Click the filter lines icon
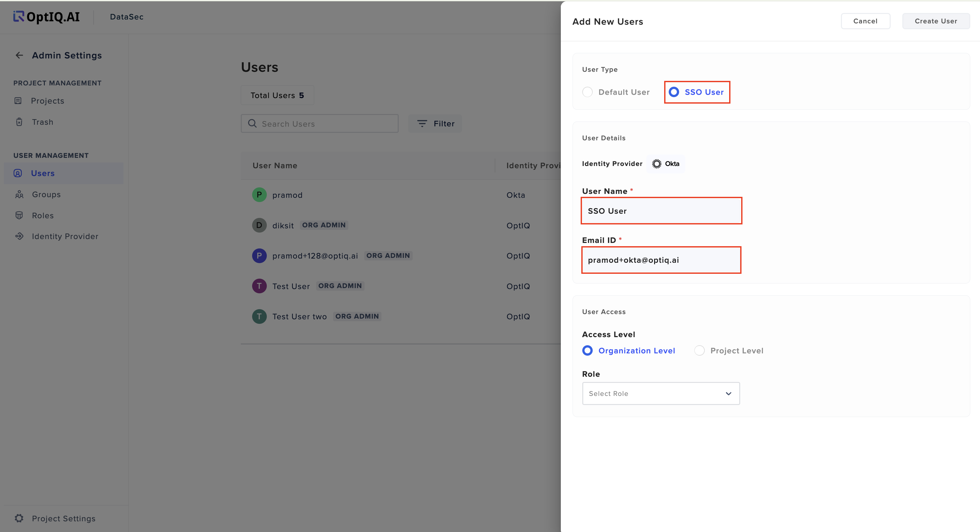The height and width of the screenshot is (532, 980). pos(422,124)
